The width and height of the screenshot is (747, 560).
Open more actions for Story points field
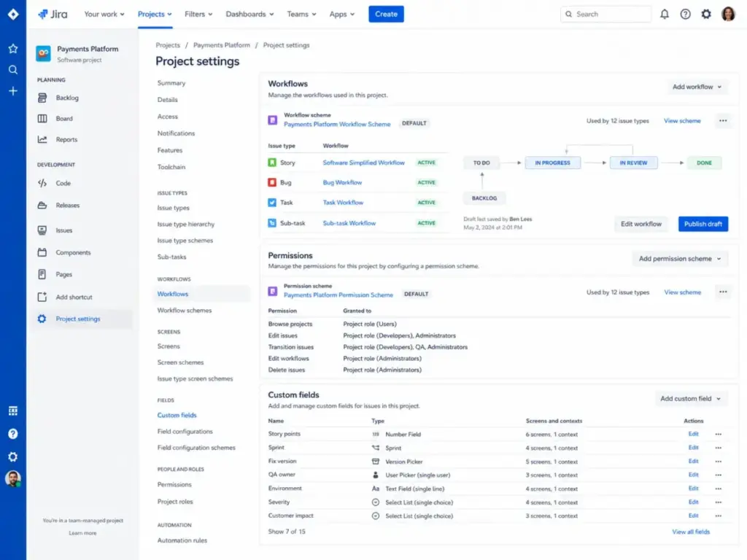click(x=718, y=435)
